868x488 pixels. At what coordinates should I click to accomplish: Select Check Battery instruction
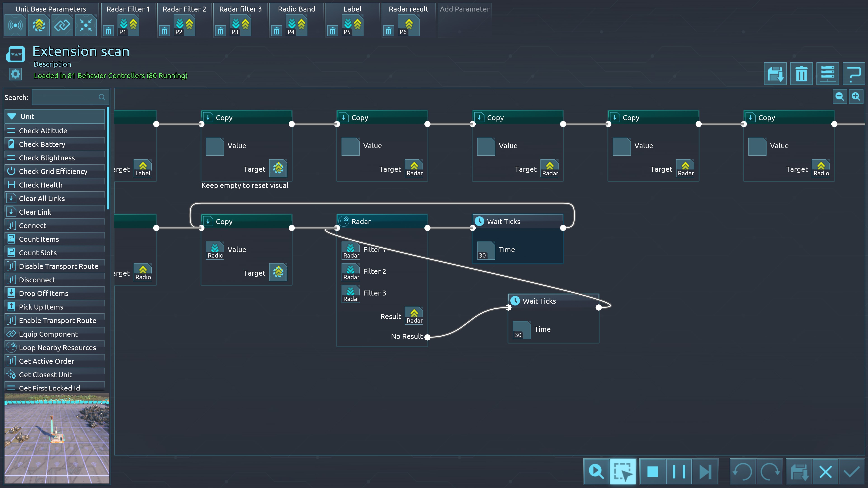coord(42,144)
